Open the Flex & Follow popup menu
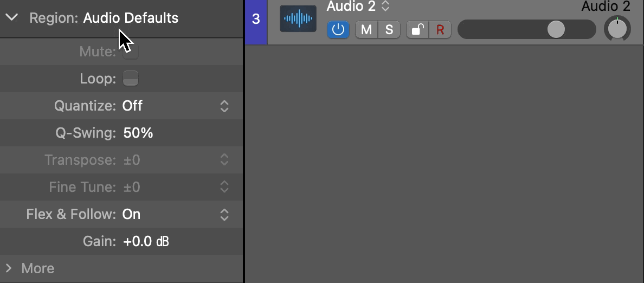The width and height of the screenshot is (644, 283). point(224,214)
